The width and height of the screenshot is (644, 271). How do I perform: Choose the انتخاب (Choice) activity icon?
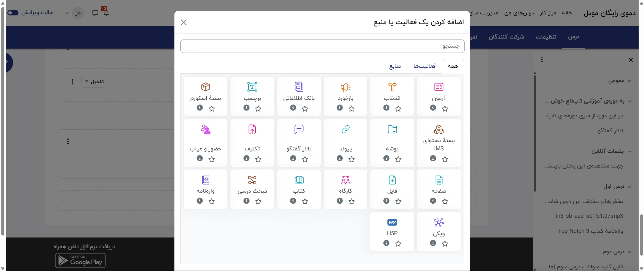pos(392,87)
